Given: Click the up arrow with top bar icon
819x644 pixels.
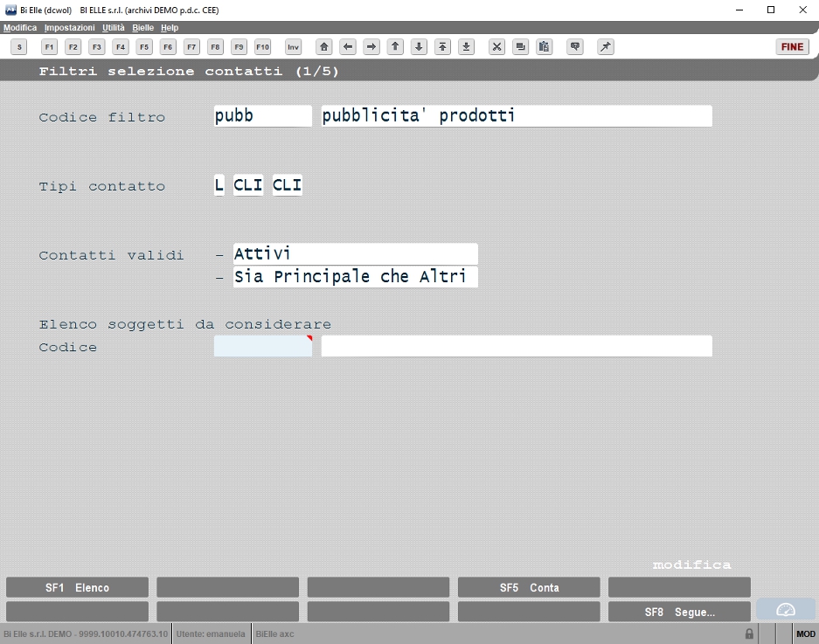Looking at the screenshot, I should coord(442,47).
